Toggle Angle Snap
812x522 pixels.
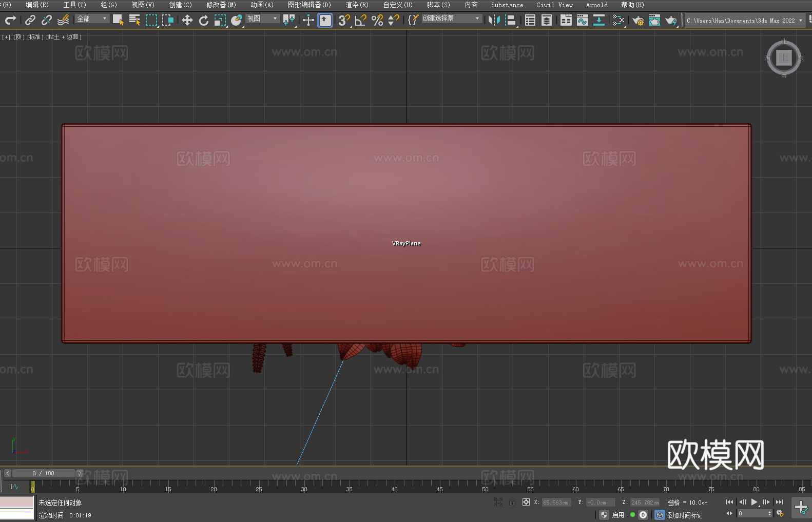[x=361, y=20]
